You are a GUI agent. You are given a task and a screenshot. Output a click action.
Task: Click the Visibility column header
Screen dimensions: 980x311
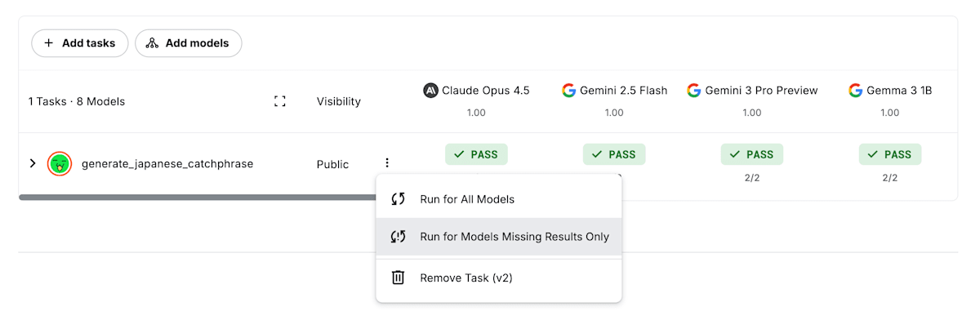tap(339, 101)
